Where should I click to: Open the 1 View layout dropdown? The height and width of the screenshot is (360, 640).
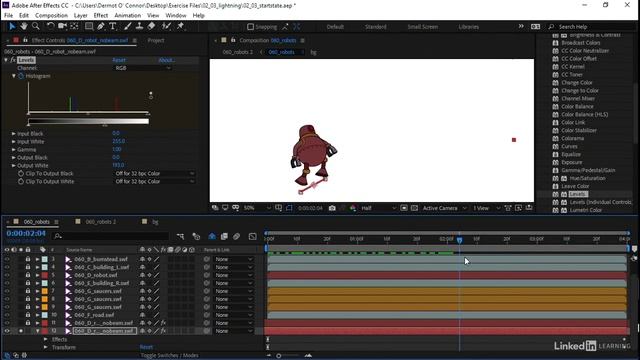pyautogui.click(x=486, y=208)
